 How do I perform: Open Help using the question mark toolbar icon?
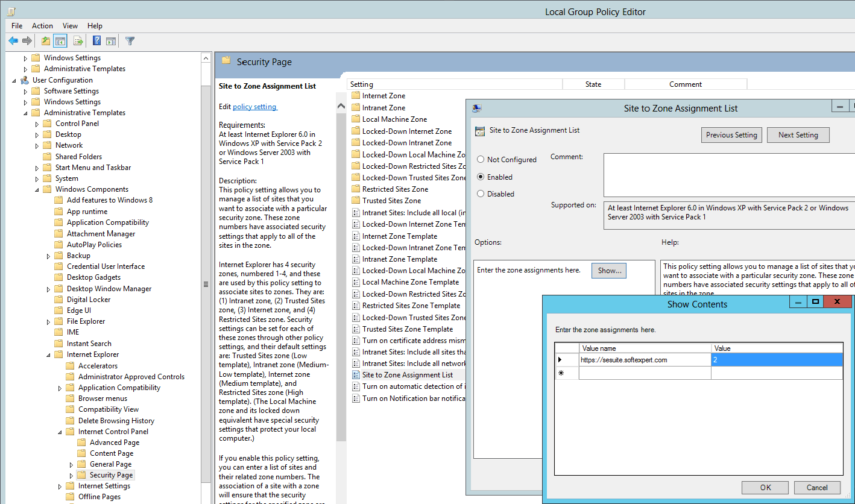(x=96, y=40)
